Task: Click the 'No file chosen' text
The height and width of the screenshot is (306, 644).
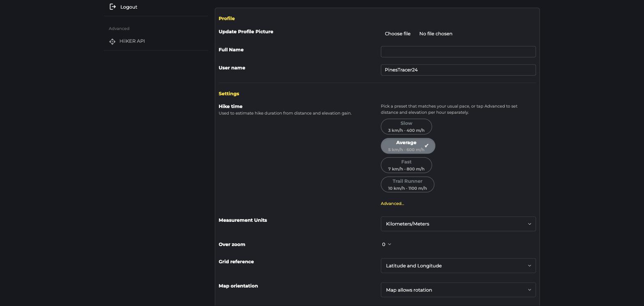Action: 436,34
